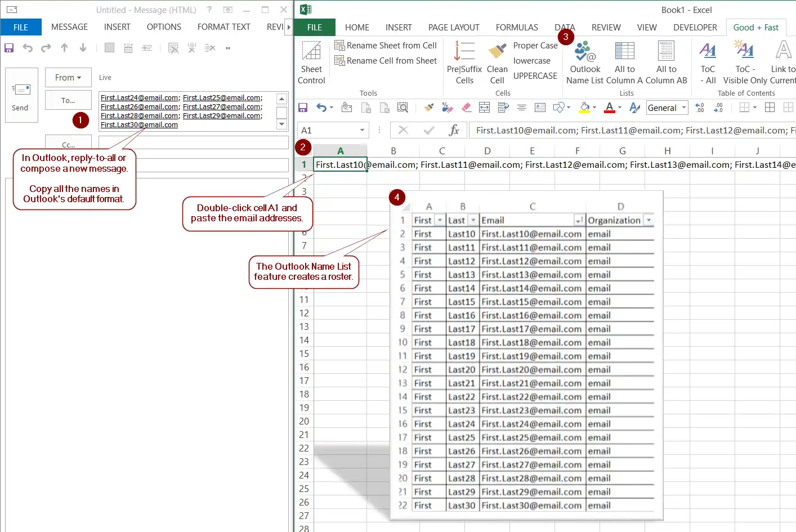796x532 pixels.
Task: Click Cc... button in Outlook
Action: pyautogui.click(x=68, y=142)
